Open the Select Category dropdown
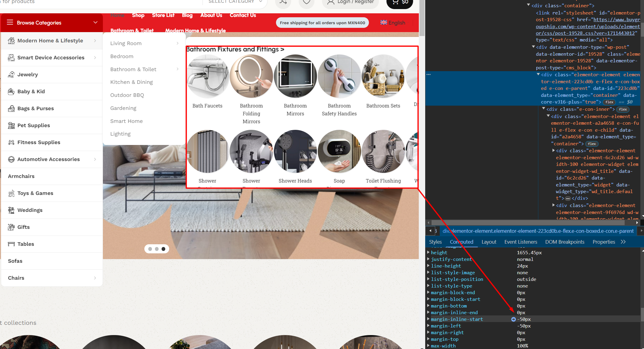The height and width of the screenshot is (349, 644). pyautogui.click(x=235, y=2)
